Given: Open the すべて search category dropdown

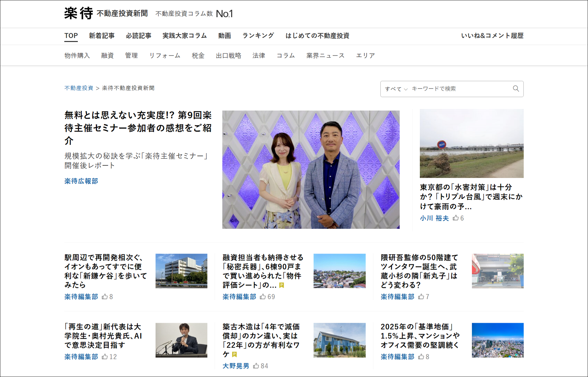Looking at the screenshot, I should 396,89.
